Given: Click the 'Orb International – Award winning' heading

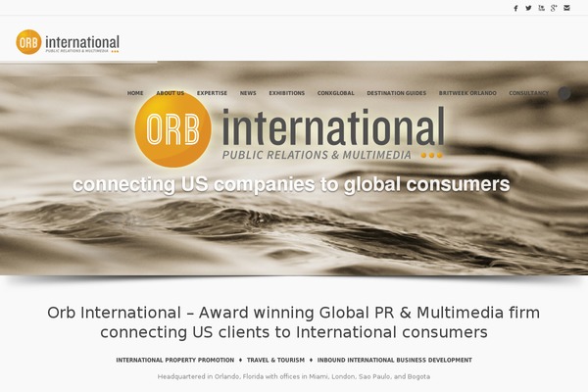Looking at the screenshot, I should (x=294, y=322).
